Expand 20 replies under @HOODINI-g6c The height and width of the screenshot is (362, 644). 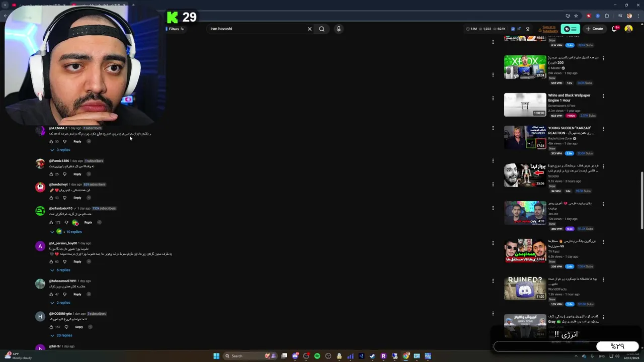coord(61,335)
